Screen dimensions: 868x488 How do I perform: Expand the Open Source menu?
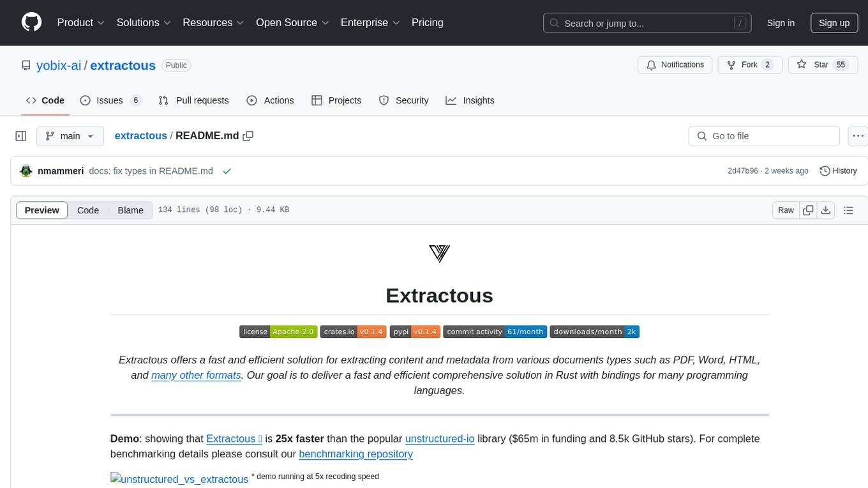tap(292, 22)
